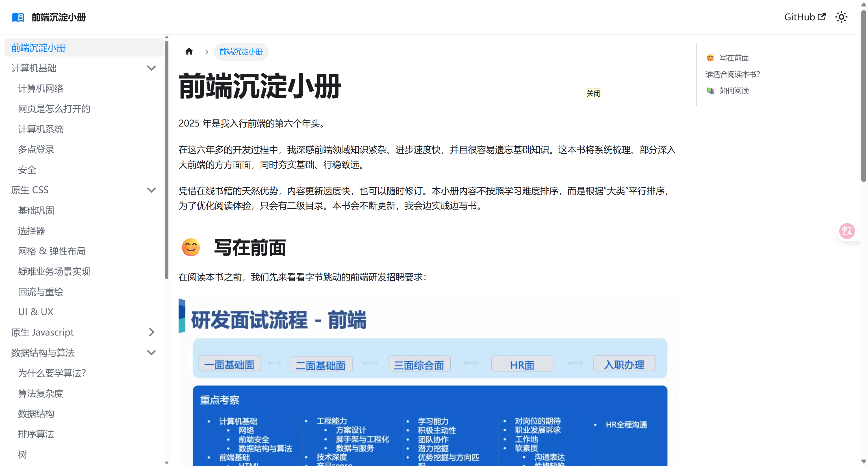Screen dimensions: 868x466
Task: Open the 计算机网络 sidebar page
Action: pyautogui.click(x=40, y=89)
